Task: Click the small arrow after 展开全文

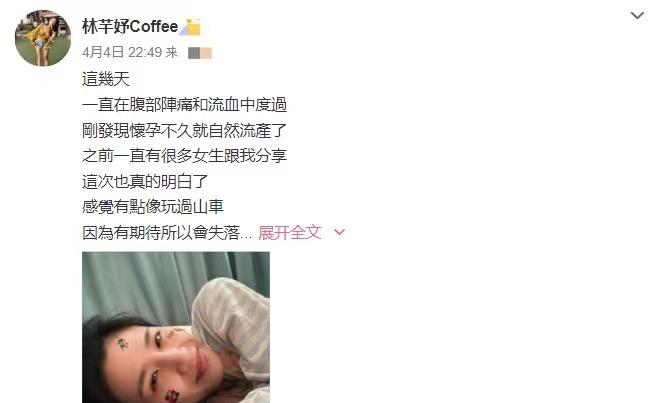Action: tap(339, 232)
